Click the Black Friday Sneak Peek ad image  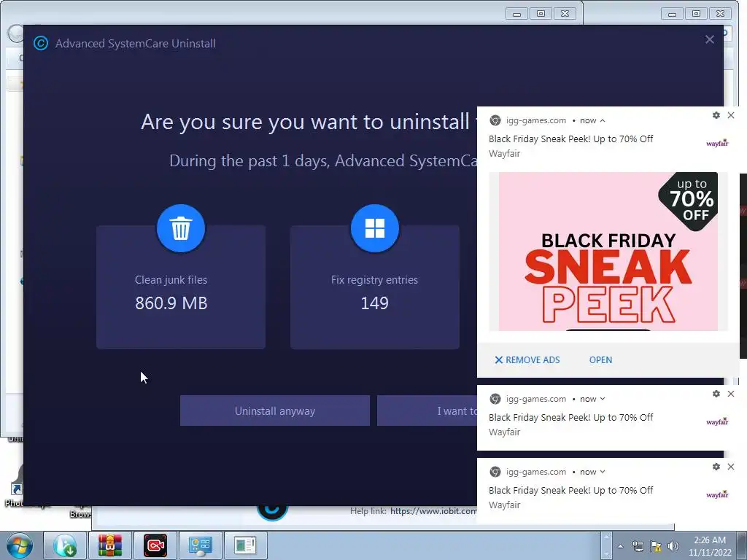click(x=608, y=252)
